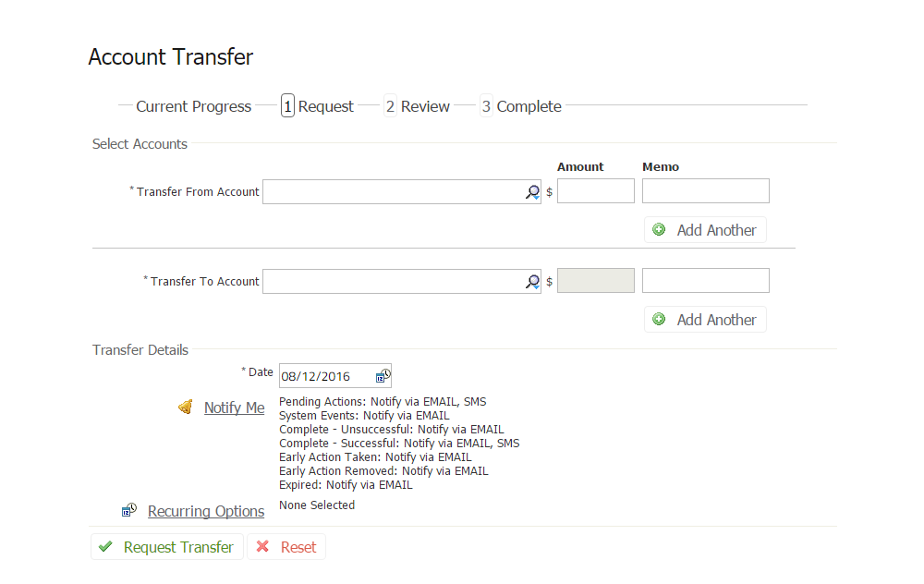Open the Transfer To Account lookup field
924x584 pixels.
pos(393,282)
